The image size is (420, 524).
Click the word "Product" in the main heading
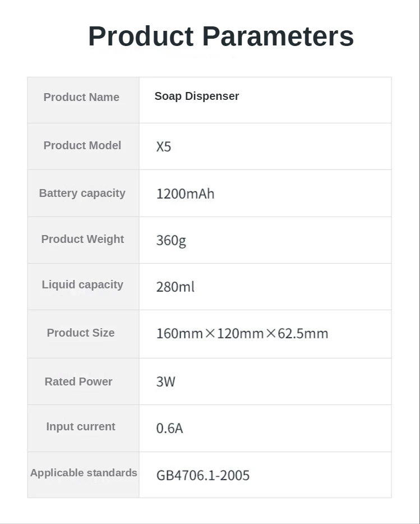click(140, 36)
